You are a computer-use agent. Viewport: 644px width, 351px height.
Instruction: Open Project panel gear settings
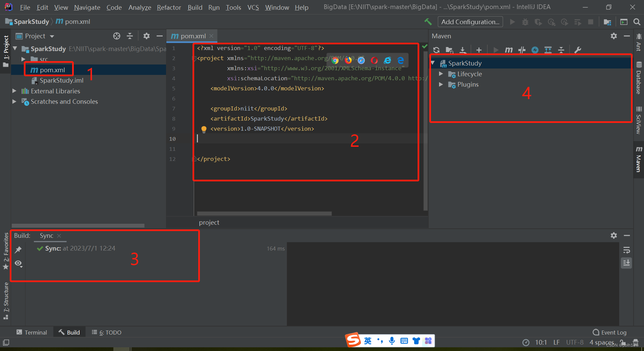[x=147, y=36]
